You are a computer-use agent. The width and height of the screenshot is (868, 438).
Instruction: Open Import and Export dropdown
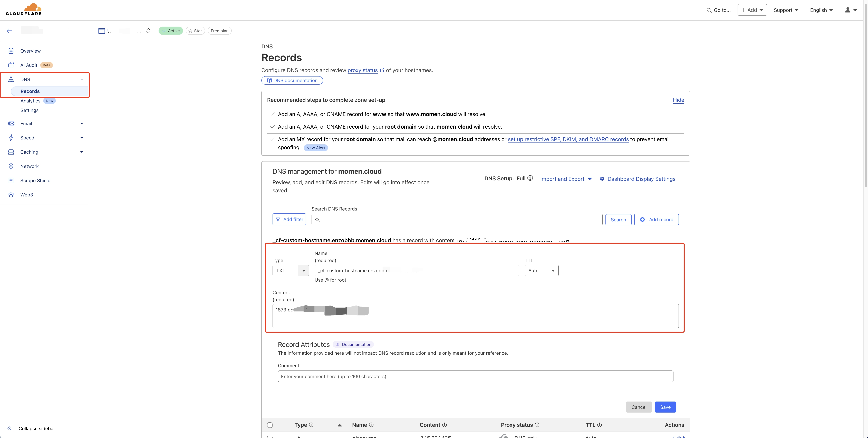click(x=566, y=179)
